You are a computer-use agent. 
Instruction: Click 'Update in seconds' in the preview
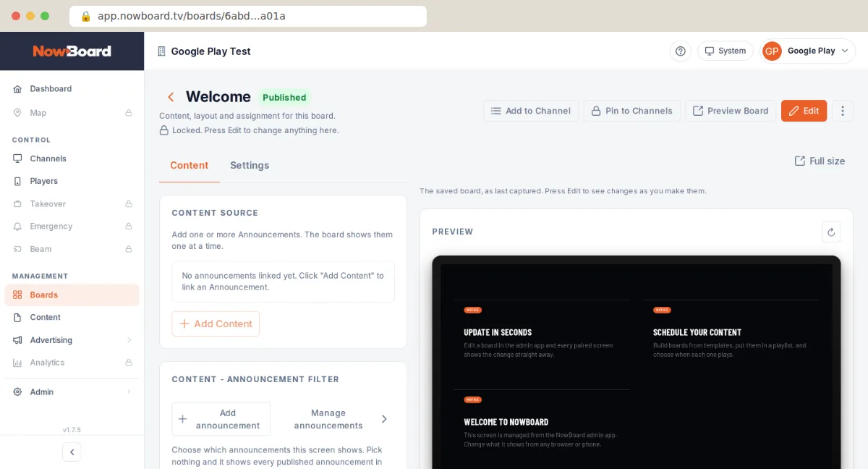(498, 332)
